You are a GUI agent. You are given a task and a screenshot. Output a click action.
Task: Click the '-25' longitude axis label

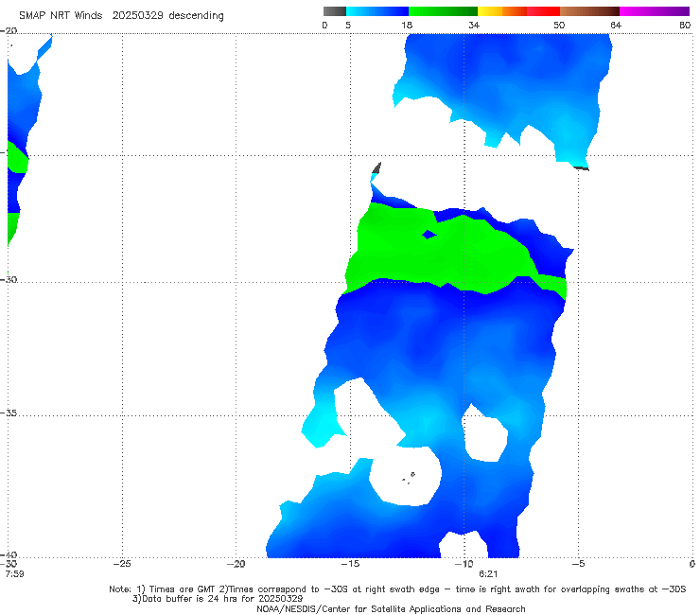(122, 564)
